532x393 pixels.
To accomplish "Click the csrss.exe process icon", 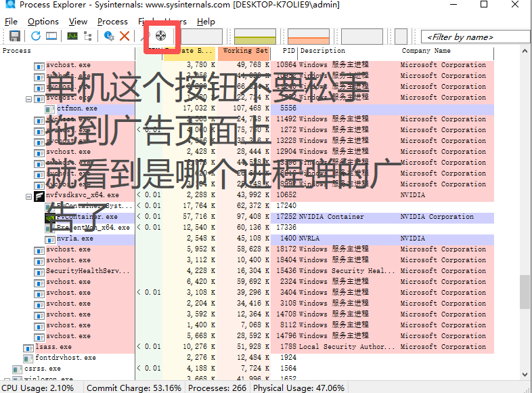I will point(18,370).
